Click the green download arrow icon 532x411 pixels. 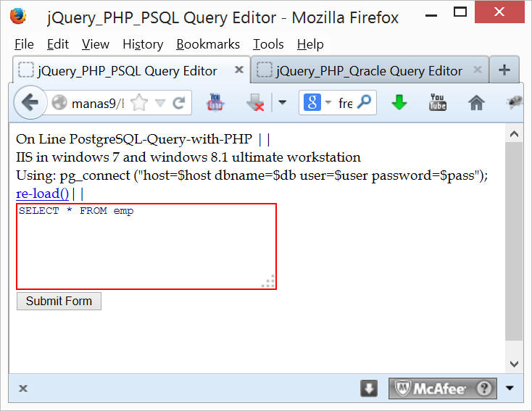pos(399,103)
